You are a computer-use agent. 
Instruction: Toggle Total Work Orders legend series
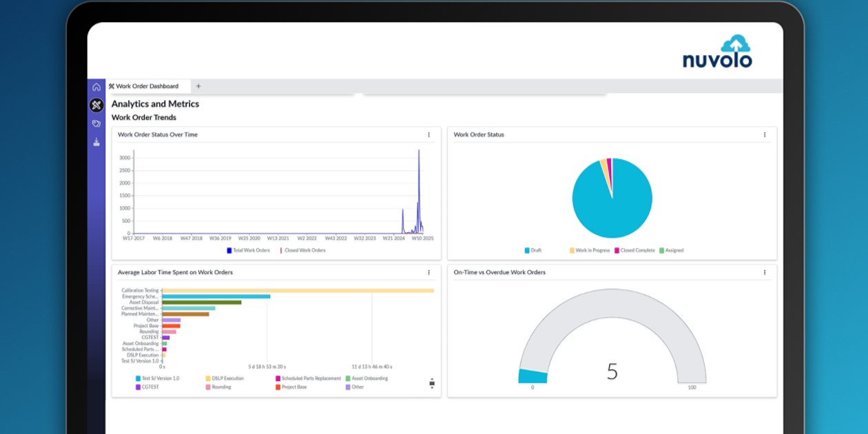249,251
